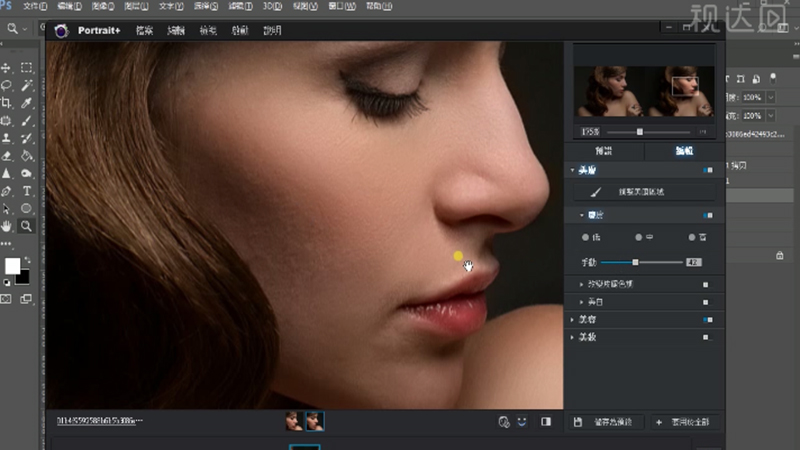Change screen mode icon in toolbar
Image resolution: width=800 pixels, height=450 pixels.
pos(26,299)
